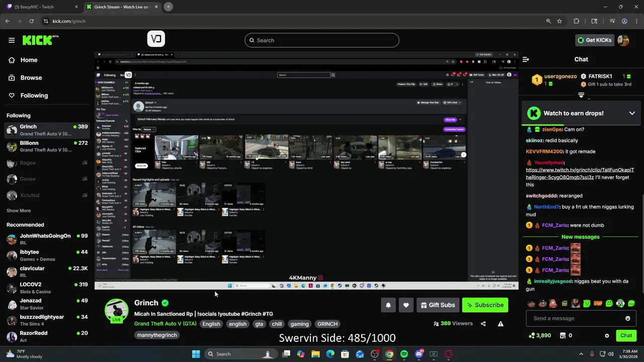
Task: Click the Get KICKs button
Action: click(x=595, y=40)
